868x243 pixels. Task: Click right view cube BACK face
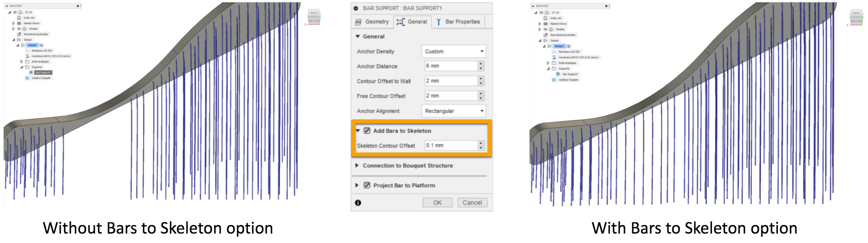[x=856, y=13]
